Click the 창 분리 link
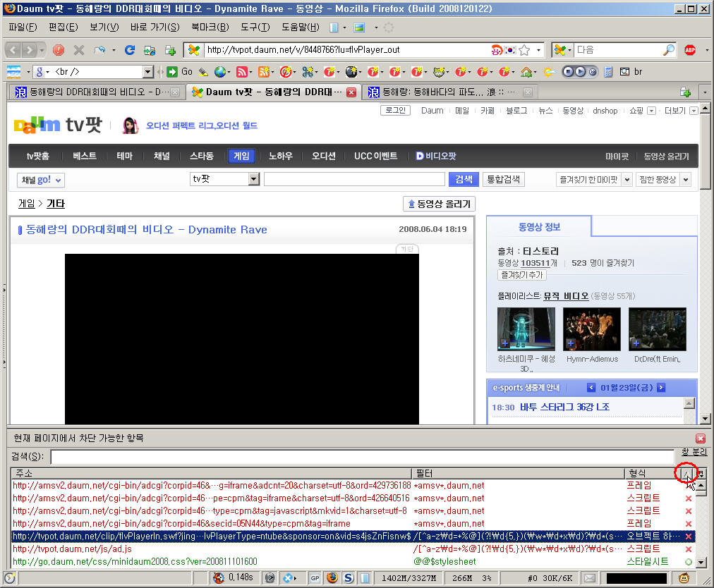 pyautogui.click(x=694, y=452)
